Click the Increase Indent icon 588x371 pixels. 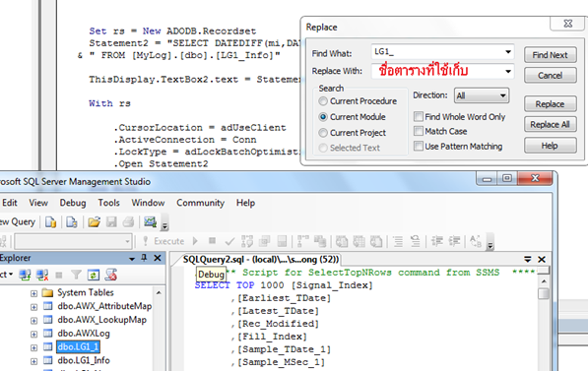(454, 241)
